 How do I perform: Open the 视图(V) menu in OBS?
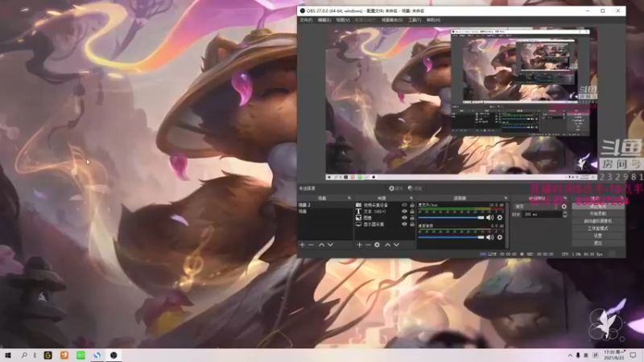343,20
